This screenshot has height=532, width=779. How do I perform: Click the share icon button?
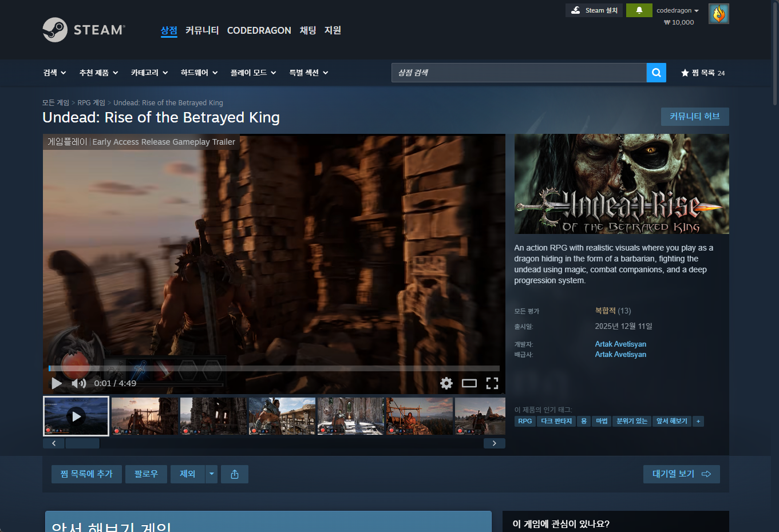235,474
